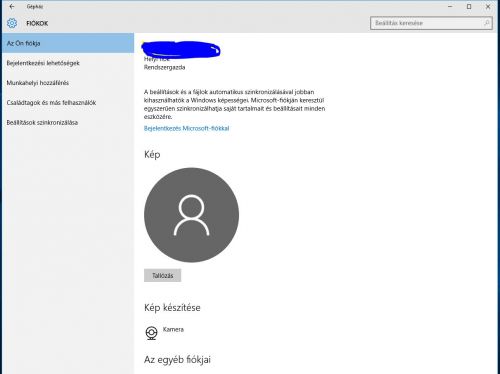
Task: Click the 'Gépház' window title text
Action: [x=35, y=6]
